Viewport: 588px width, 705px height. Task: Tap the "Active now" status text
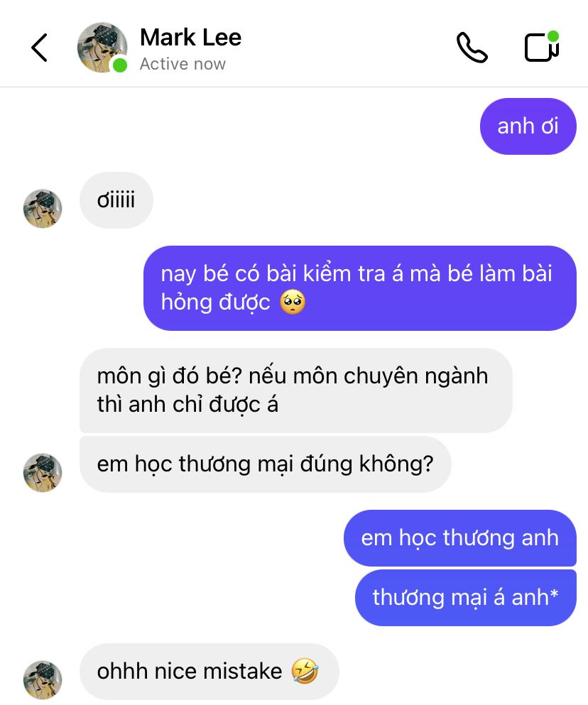pos(183,64)
